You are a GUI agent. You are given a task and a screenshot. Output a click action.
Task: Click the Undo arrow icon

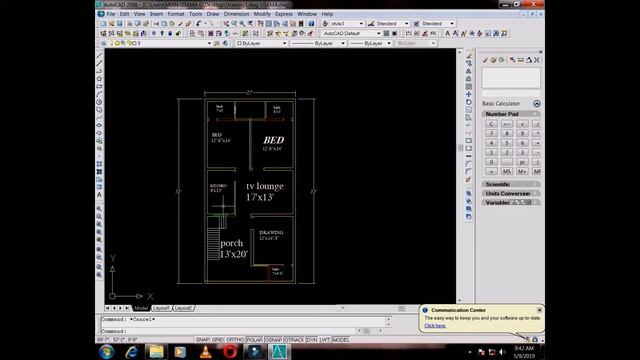[x=199, y=24]
